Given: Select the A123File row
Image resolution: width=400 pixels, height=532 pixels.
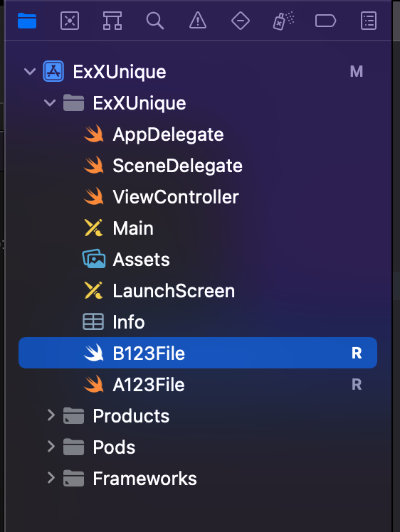Looking at the screenshot, I should tap(198, 384).
